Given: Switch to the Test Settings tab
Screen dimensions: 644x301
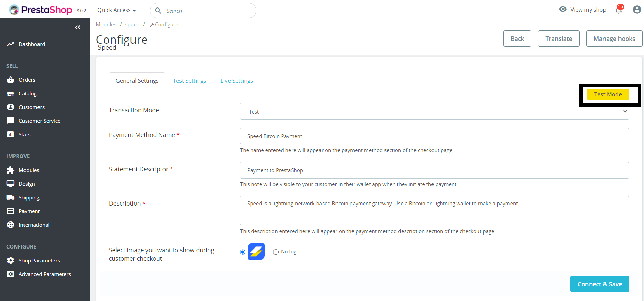Looking at the screenshot, I should tap(189, 81).
